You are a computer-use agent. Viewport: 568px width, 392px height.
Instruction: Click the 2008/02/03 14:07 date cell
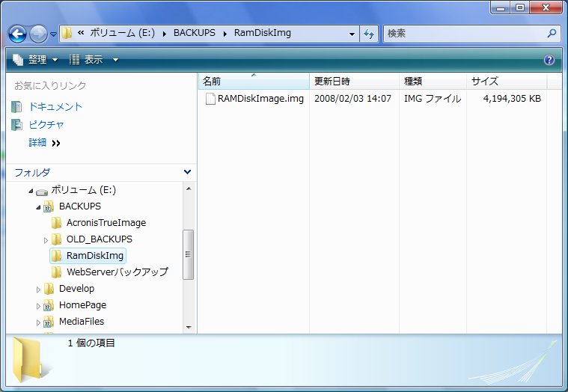click(352, 99)
